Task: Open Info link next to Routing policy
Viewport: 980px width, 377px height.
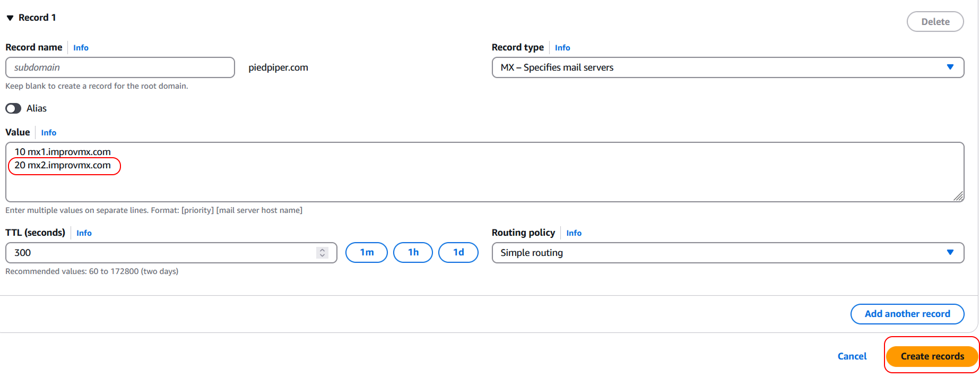Action: (574, 233)
